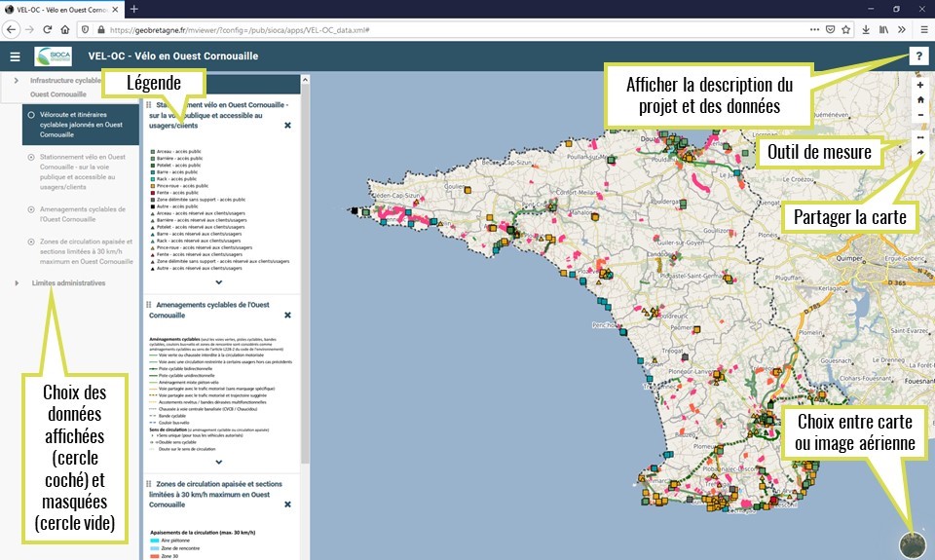This screenshot has height=560, width=935.
Task: Remove Amenagements cyclables legend with X
Action: (x=287, y=316)
